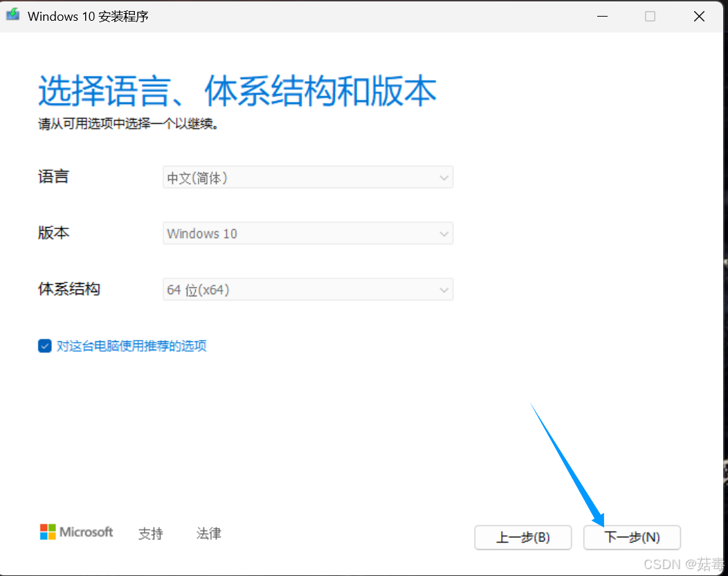Uncheck 对这台电脑使用推荐的选项 checkbox

(x=44, y=345)
